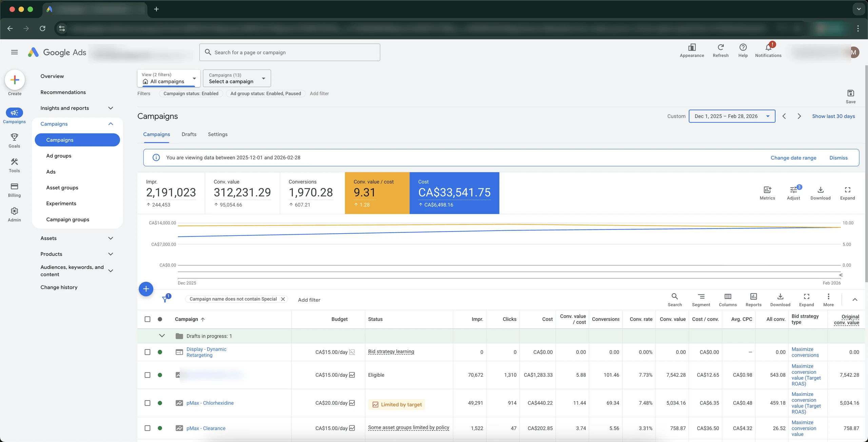The height and width of the screenshot is (442, 868).
Task: Open the More options menu
Action: [828, 300]
